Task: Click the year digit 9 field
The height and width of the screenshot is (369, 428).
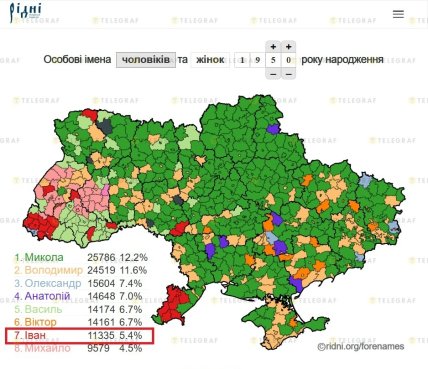Action: point(257,60)
